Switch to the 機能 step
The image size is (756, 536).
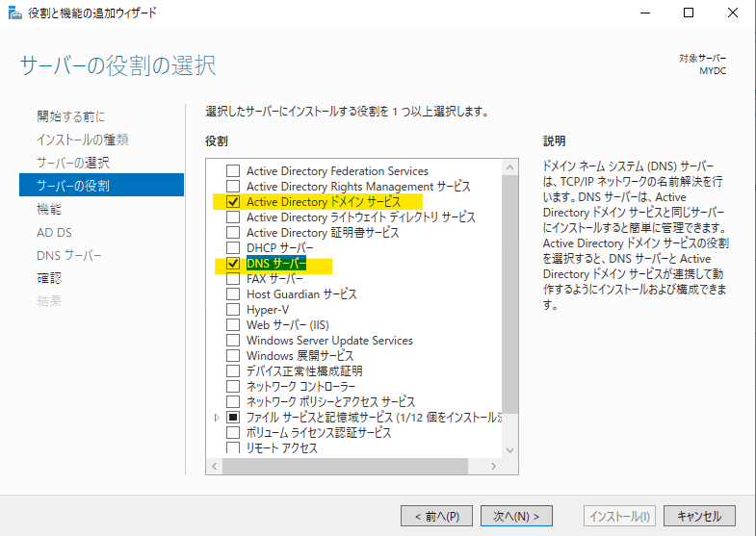49,209
